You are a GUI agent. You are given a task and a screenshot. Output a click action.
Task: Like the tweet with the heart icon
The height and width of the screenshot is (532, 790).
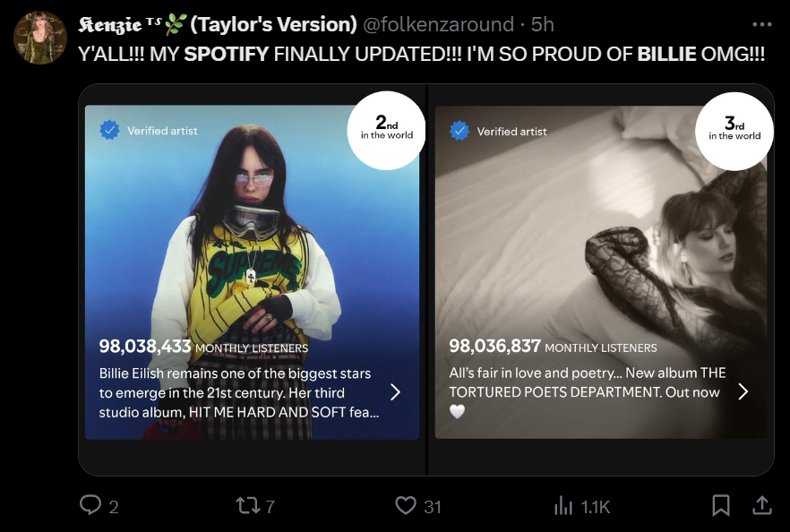coord(406,506)
